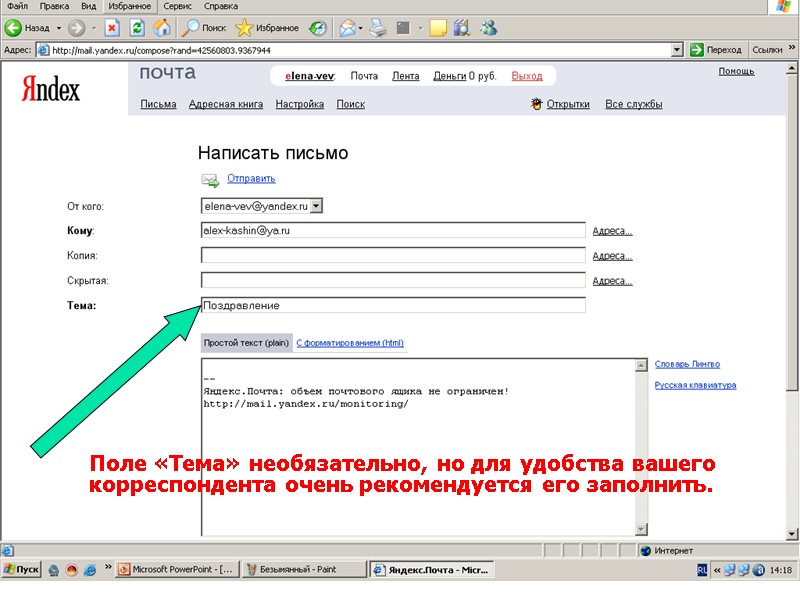Viewport: 800px width, 600px height.
Task: Open Избранное favorites star icon
Action: pos(242,28)
